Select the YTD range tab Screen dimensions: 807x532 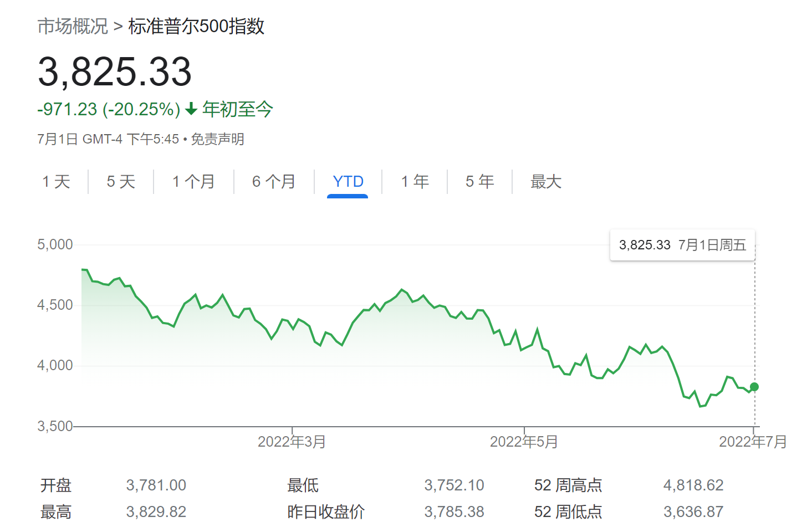coord(348,182)
